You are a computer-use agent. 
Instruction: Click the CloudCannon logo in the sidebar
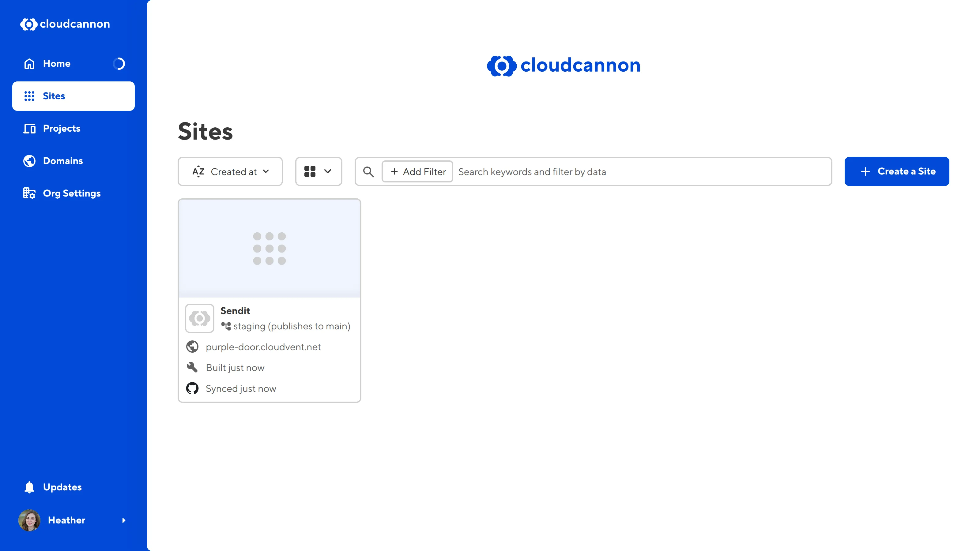pos(65,24)
